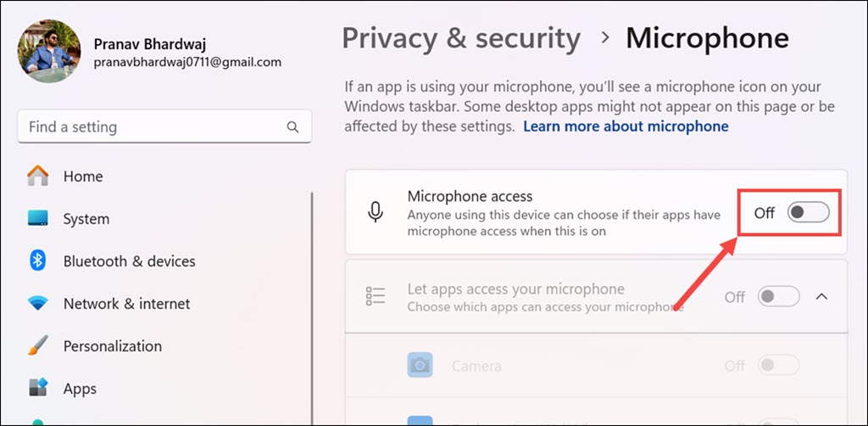Image resolution: width=868 pixels, height=426 pixels.
Task: Click the user profile picture
Action: [49, 52]
